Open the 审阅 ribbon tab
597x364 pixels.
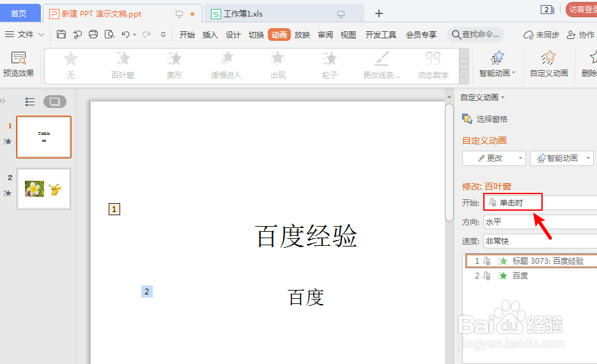point(325,35)
